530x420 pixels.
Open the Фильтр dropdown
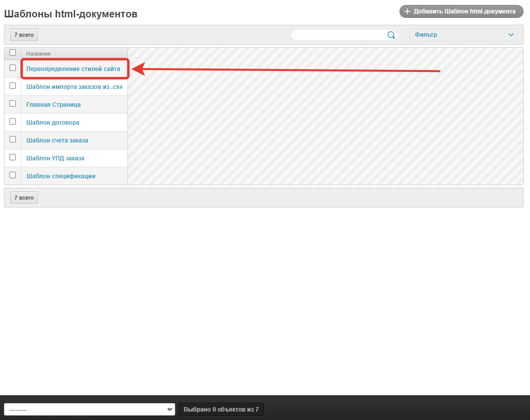[x=463, y=35]
